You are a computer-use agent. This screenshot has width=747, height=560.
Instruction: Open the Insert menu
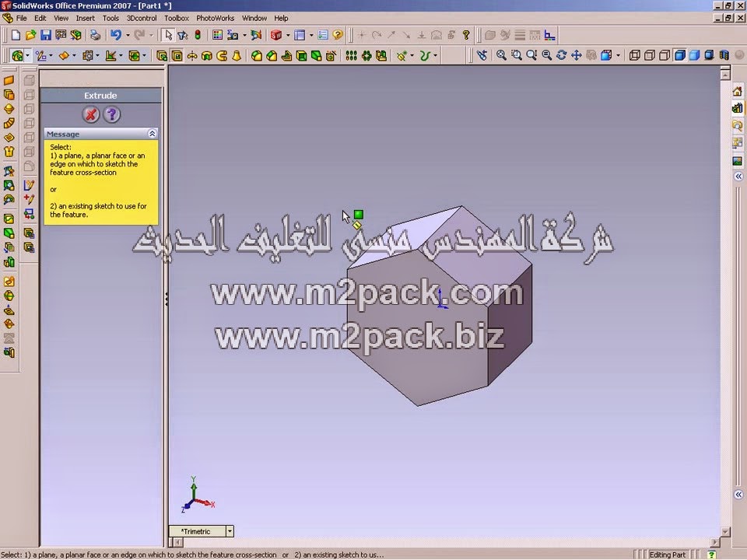(86, 18)
